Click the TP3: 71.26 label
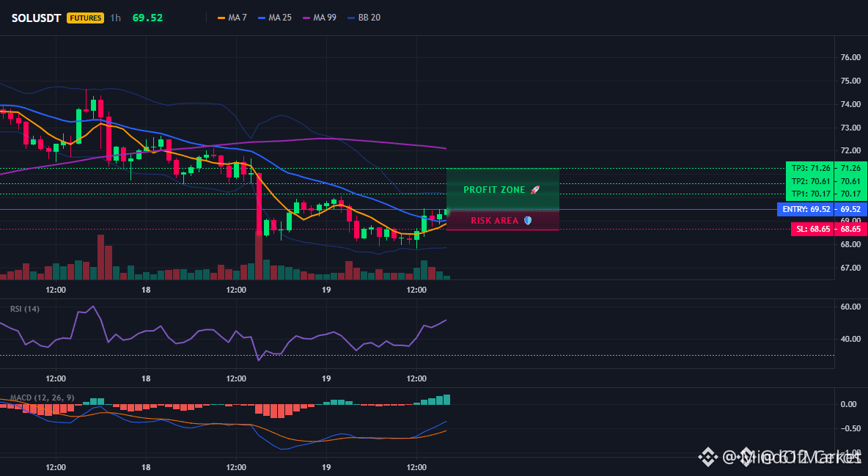The width and height of the screenshot is (868, 476). point(810,168)
